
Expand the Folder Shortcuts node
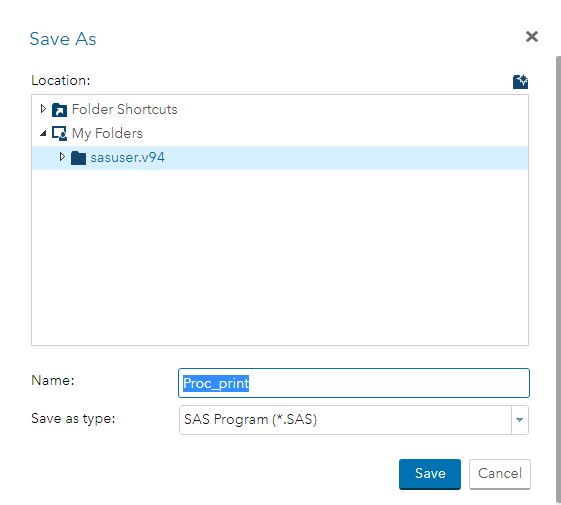click(x=43, y=108)
